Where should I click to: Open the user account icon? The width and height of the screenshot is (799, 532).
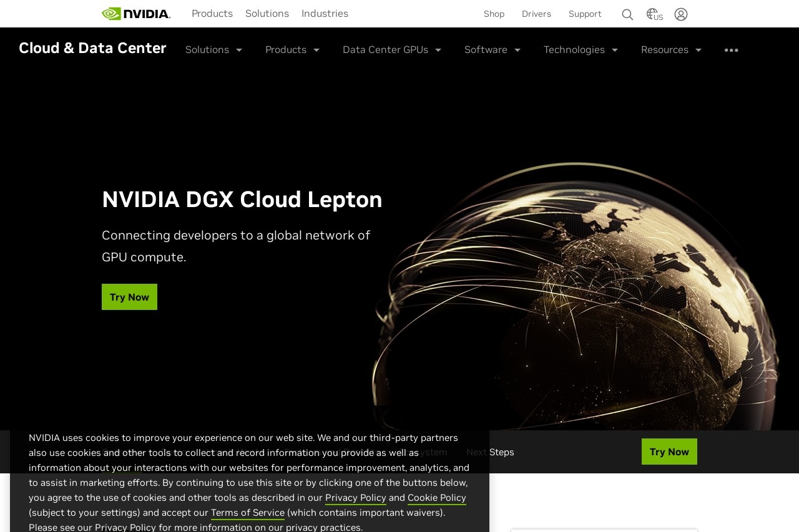[x=681, y=14]
